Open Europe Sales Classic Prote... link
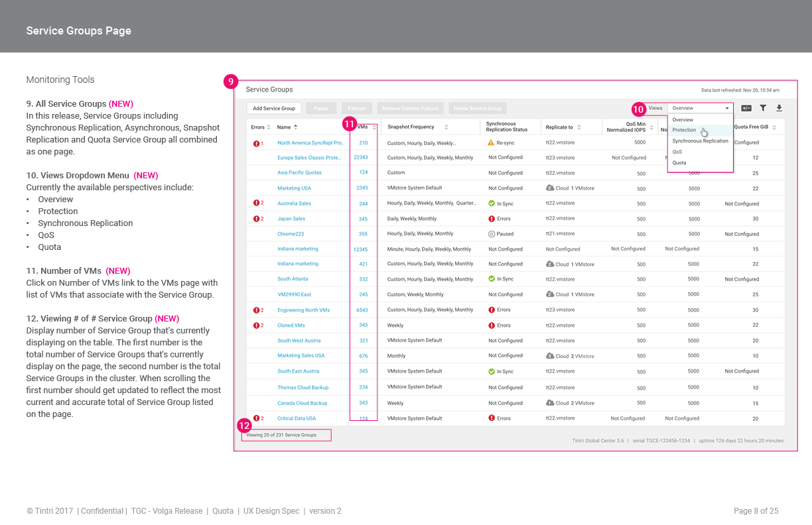This screenshot has height=525, width=812. pos(309,158)
